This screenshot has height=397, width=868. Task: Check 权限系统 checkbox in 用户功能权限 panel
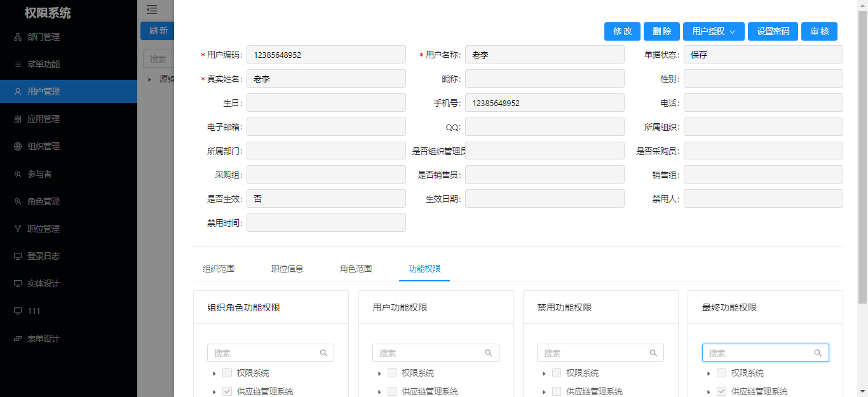[x=392, y=373]
